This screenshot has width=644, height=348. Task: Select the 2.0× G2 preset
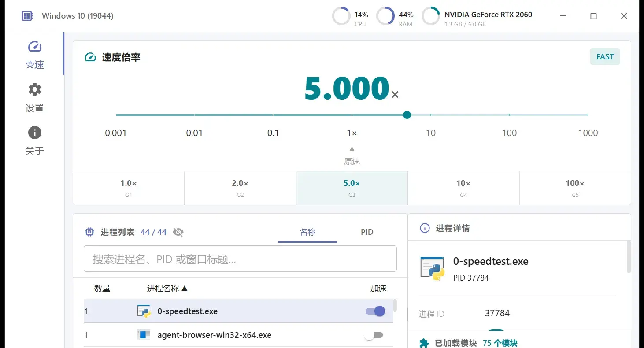point(240,188)
